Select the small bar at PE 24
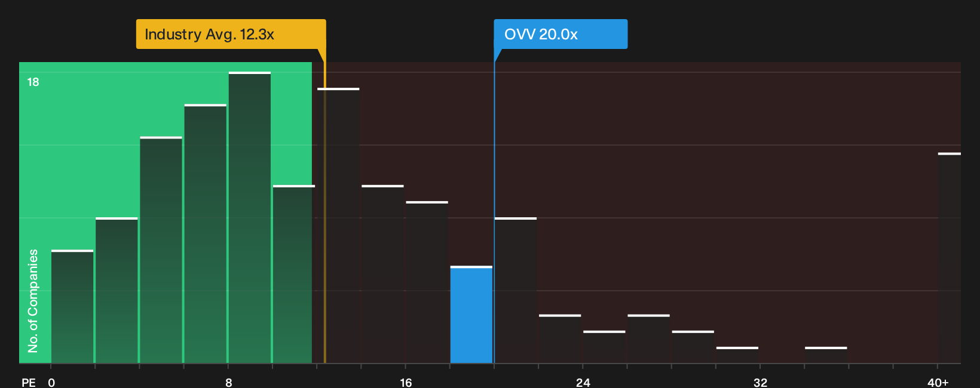980x388 pixels. [604, 347]
